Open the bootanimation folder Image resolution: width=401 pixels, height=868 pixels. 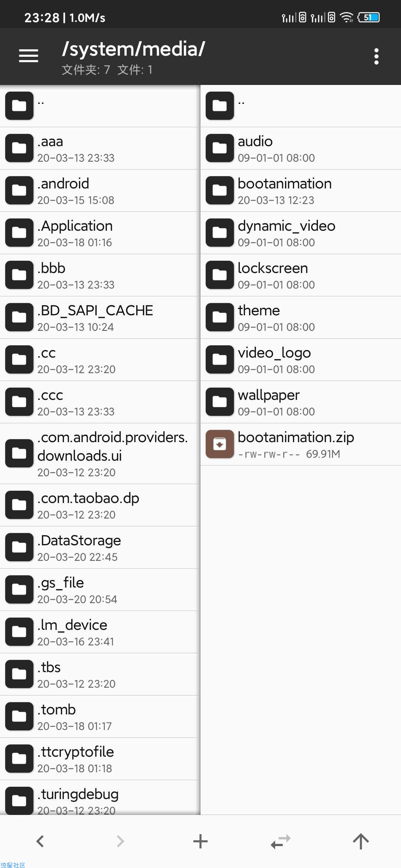click(x=301, y=191)
